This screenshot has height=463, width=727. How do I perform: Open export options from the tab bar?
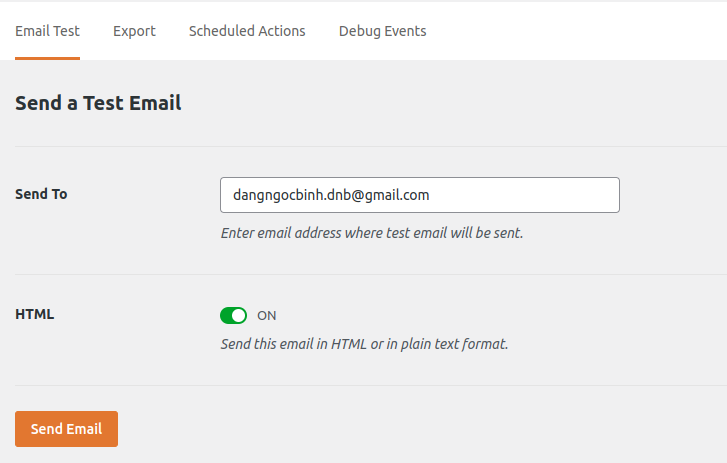[x=134, y=31]
